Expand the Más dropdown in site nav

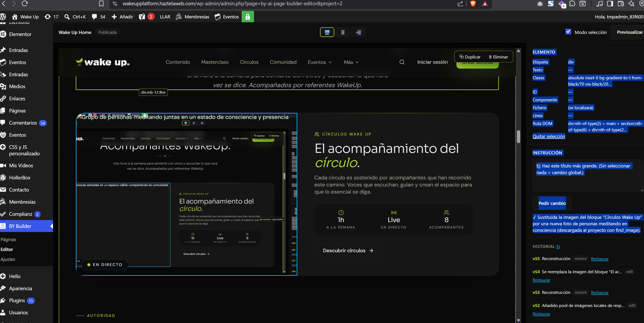351,62
